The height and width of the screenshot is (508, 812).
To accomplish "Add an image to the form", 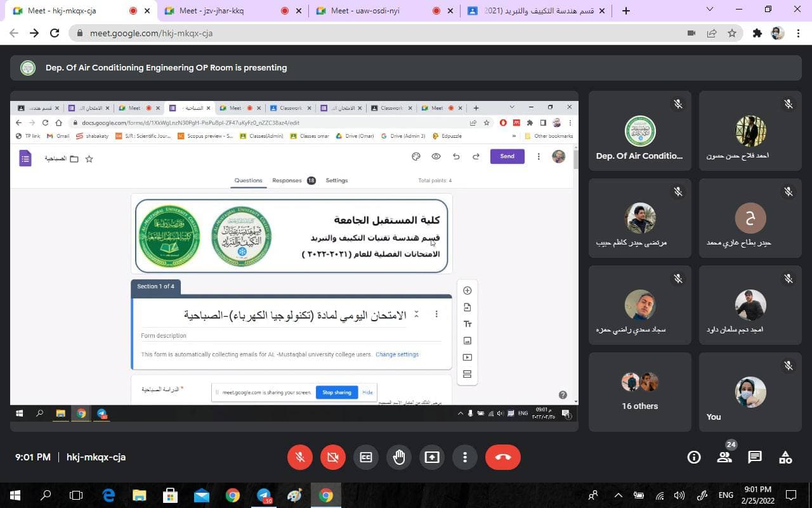I will click(x=467, y=340).
